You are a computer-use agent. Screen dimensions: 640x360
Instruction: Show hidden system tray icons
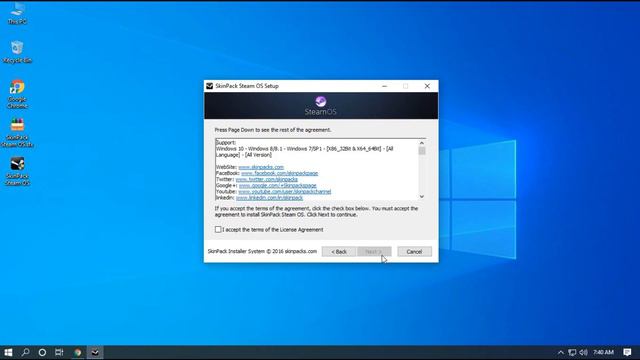tap(561, 352)
